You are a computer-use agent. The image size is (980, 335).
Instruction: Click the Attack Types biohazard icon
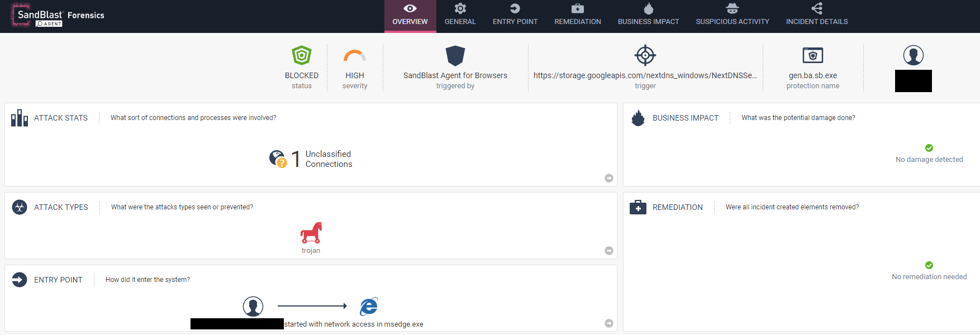coord(20,207)
